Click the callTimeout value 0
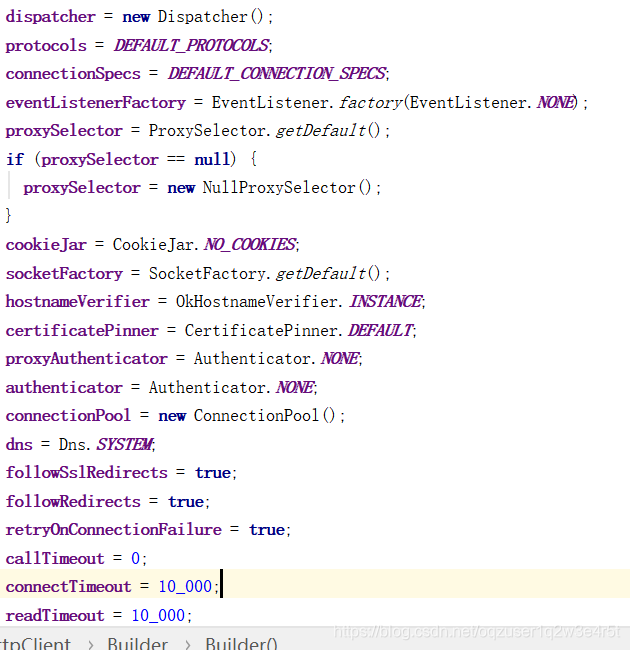Image resolution: width=630 pixels, height=650 pixels. click(x=136, y=558)
